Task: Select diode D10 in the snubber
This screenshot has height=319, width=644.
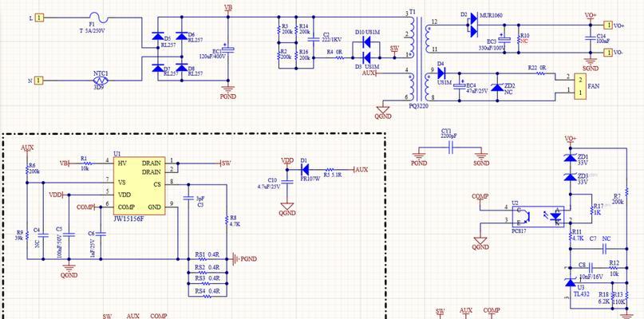Action: coord(367,41)
